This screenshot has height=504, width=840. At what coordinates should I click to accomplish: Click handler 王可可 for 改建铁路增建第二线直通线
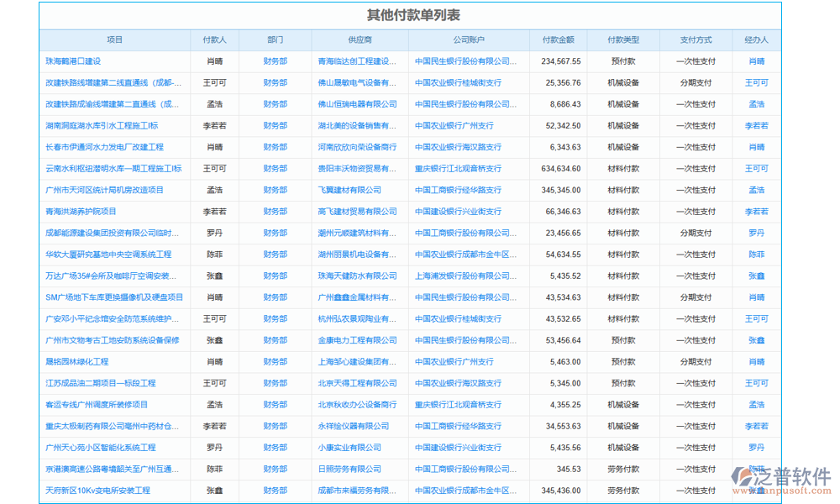click(755, 82)
